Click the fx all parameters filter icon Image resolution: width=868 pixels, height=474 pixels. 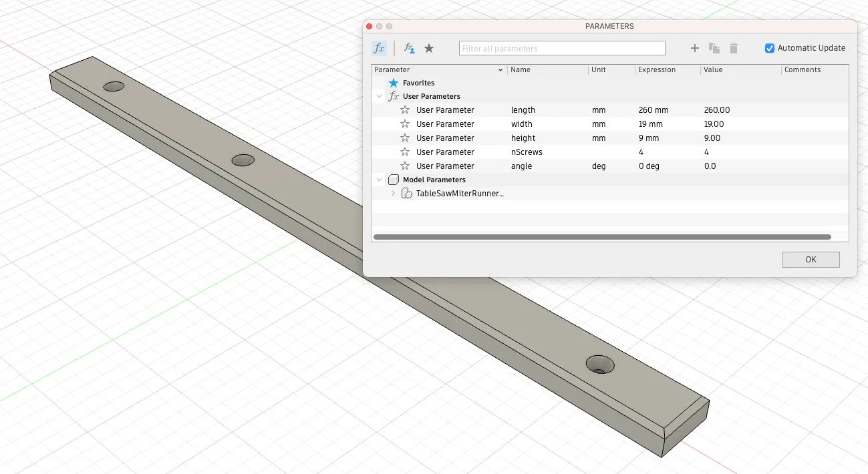pos(379,48)
